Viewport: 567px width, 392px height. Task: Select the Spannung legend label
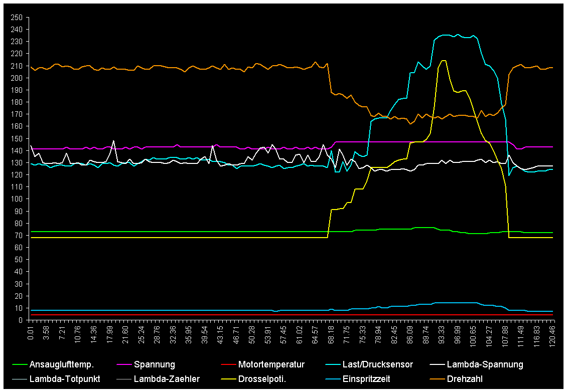155,364
